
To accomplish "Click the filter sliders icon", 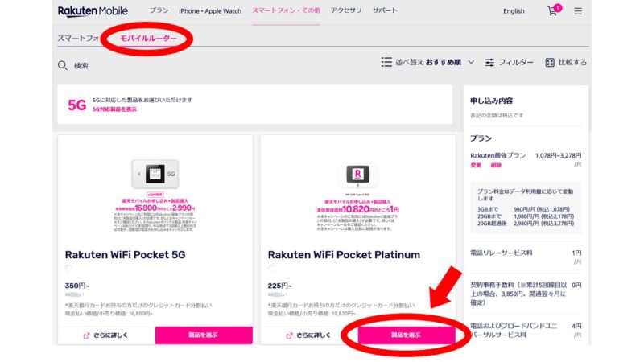I will pos(489,63).
